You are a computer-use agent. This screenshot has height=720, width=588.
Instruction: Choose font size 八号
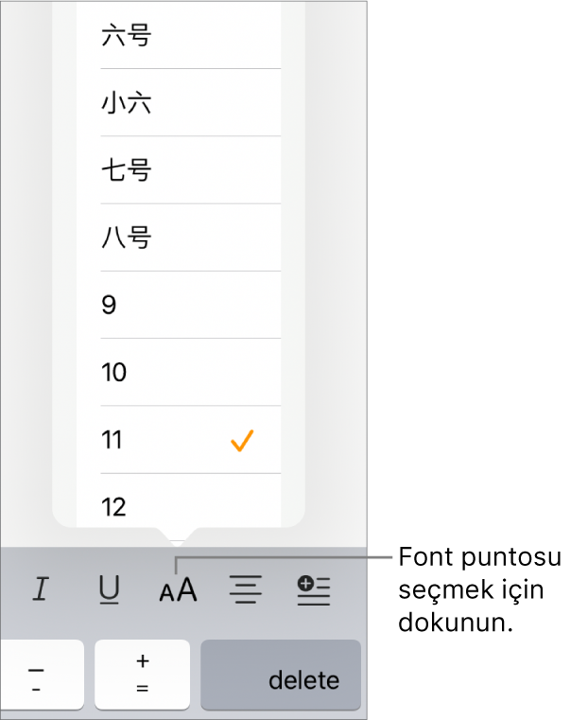179,237
